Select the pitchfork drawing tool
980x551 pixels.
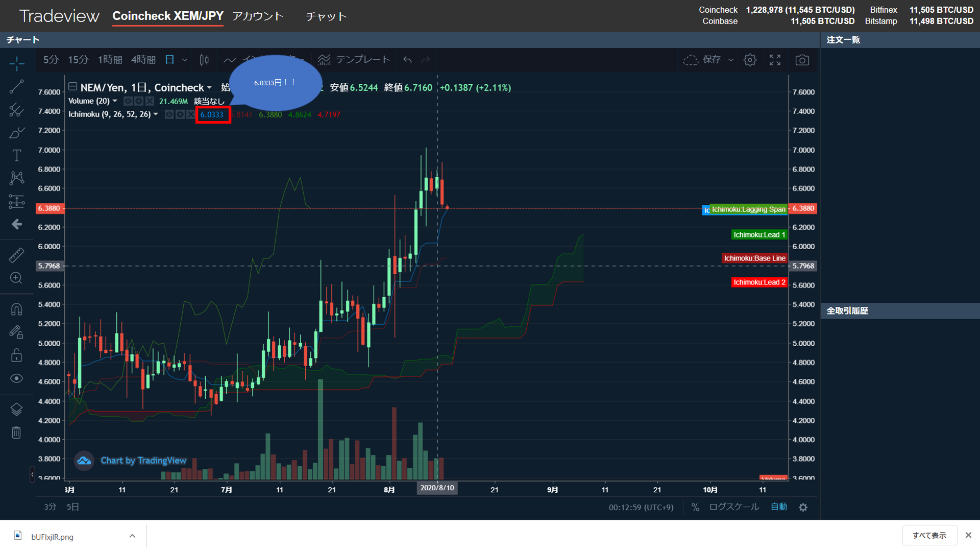point(16,109)
